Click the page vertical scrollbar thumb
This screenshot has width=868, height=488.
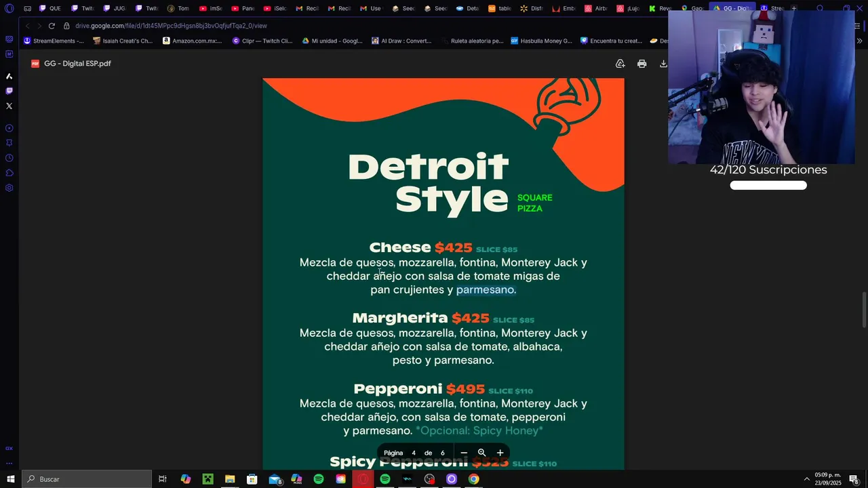(x=864, y=309)
